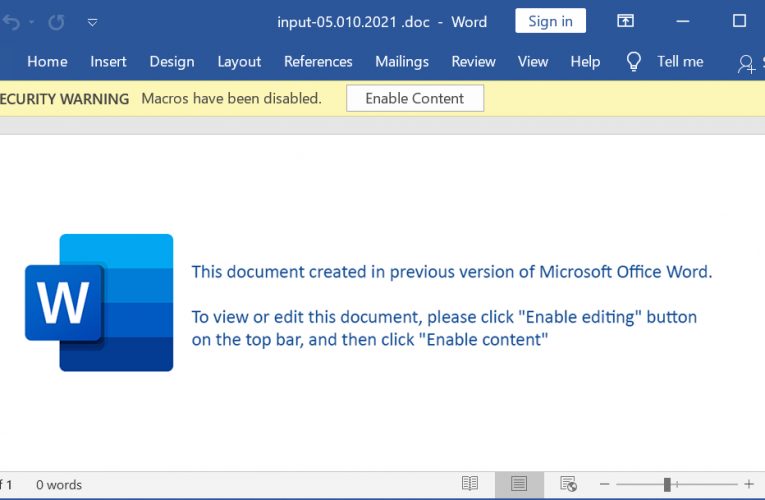
Task: Click the Redo/Repeat icon
Action: (x=56, y=22)
